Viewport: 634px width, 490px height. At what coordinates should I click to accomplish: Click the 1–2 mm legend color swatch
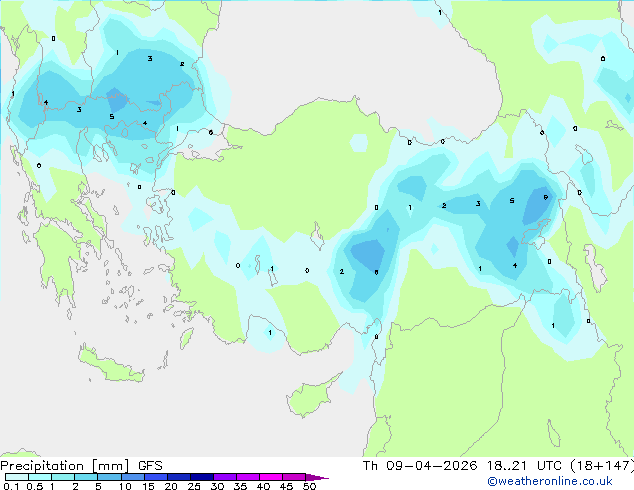(63, 477)
